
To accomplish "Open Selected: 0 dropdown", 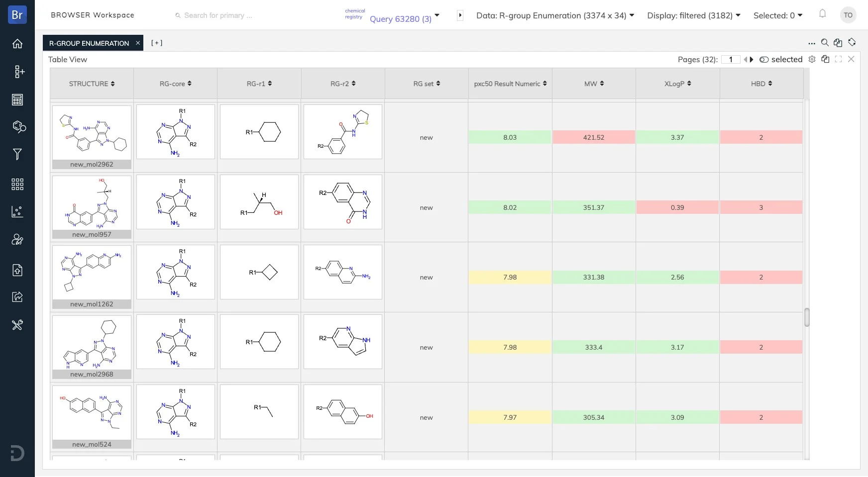I will point(778,15).
